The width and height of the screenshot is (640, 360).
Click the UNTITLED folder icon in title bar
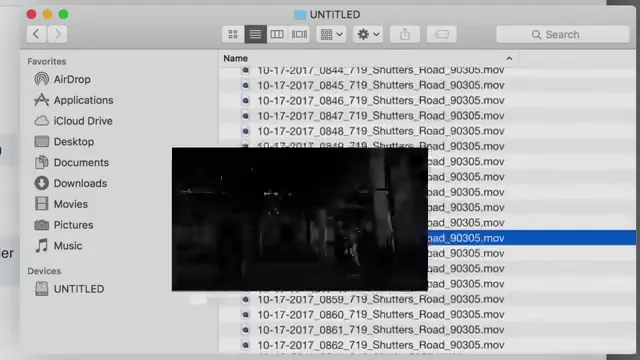(300, 15)
